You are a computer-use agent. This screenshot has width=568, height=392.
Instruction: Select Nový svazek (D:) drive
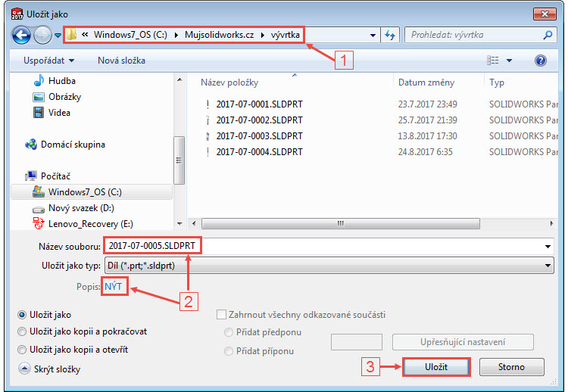pos(81,208)
